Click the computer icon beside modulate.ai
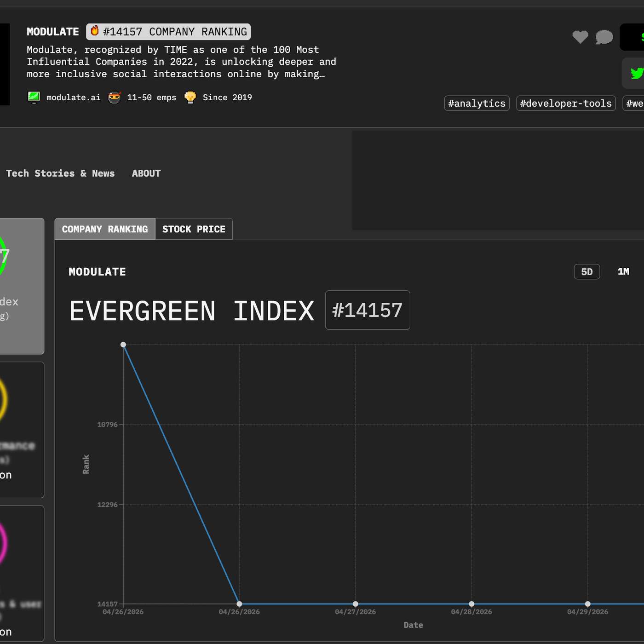The image size is (644, 644). 34,97
